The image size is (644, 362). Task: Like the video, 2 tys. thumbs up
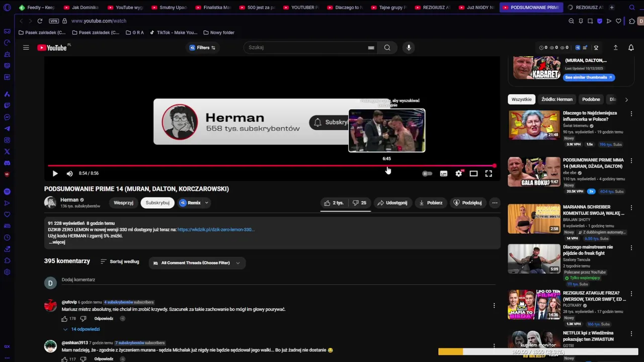pos(334,203)
